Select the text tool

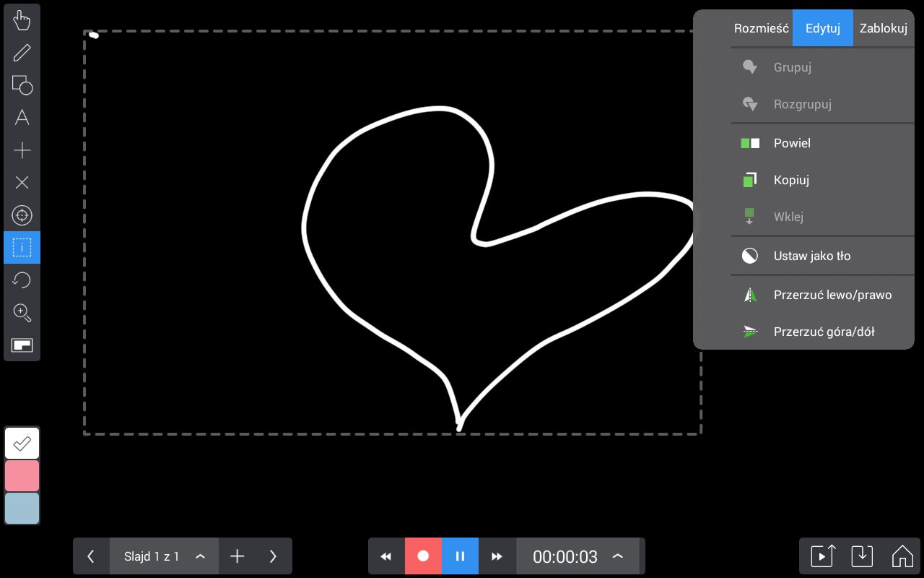click(22, 118)
